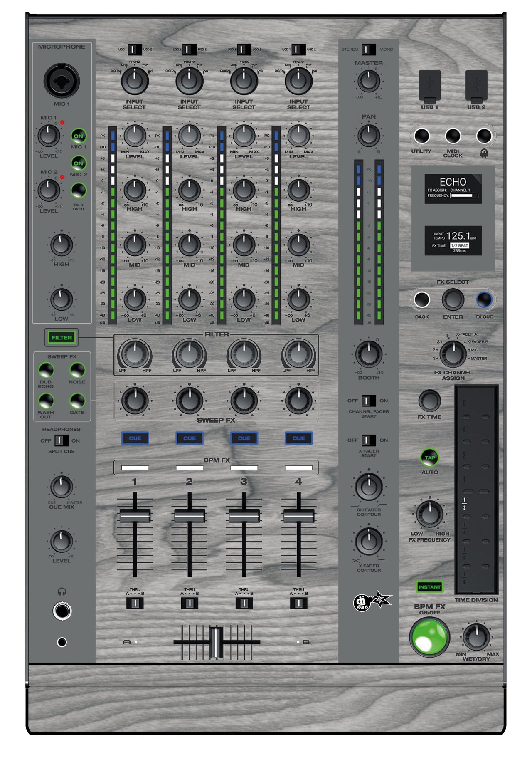Click channel 1 filter LPF/HPF knob
Image resolution: width=532 pixels, height=757 pixels.
pyautogui.click(x=135, y=354)
